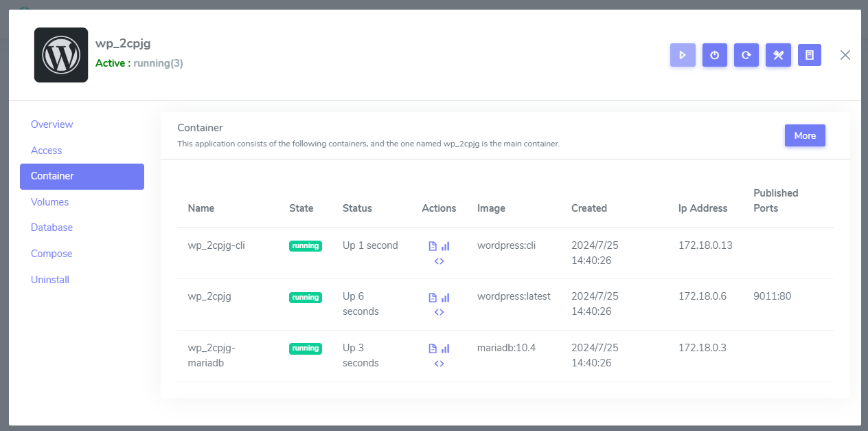Open the Compose tab
The image size is (868, 431).
(52, 254)
